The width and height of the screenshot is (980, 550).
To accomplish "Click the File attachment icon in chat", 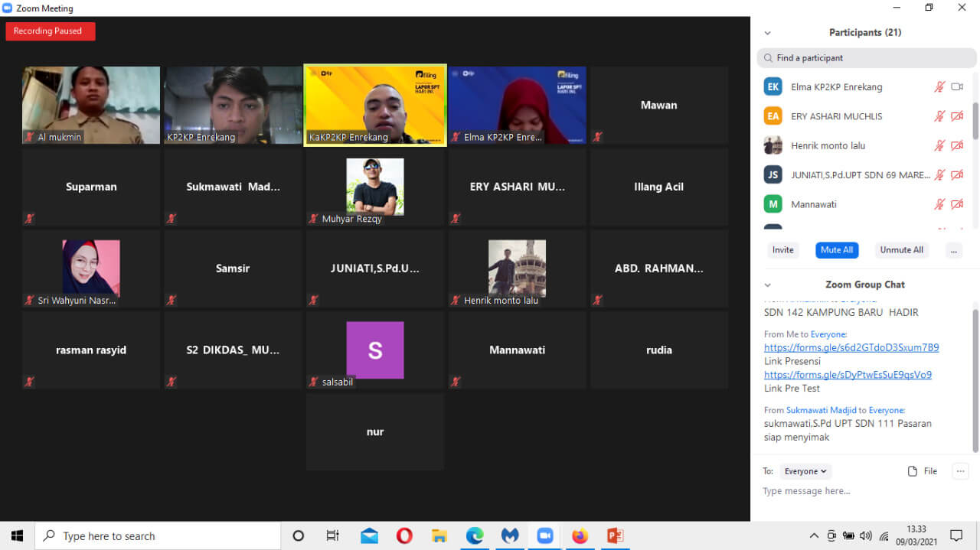I will point(913,471).
